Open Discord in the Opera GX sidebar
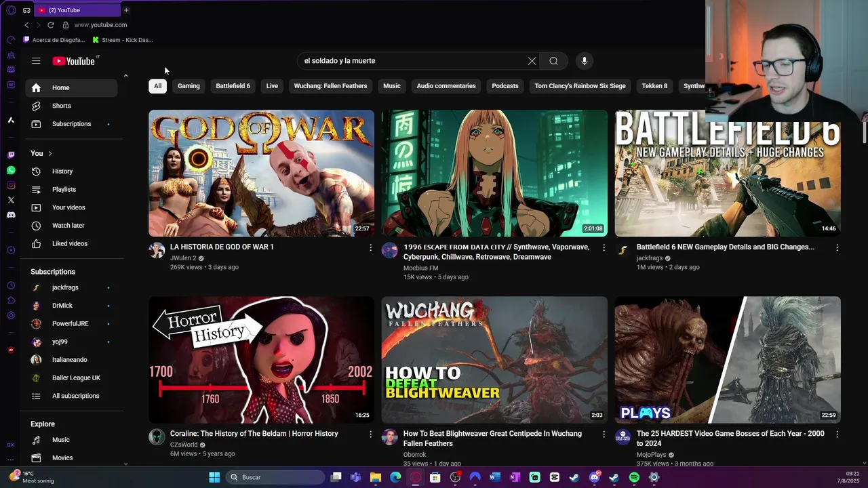The image size is (868, 488). pos(11,215)
